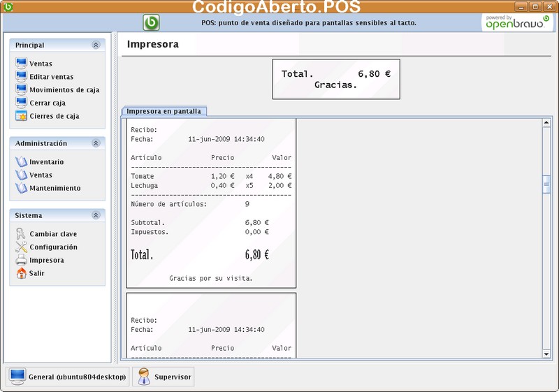
Task: Click the scrollbar down arrow
Action: point(546,354)
